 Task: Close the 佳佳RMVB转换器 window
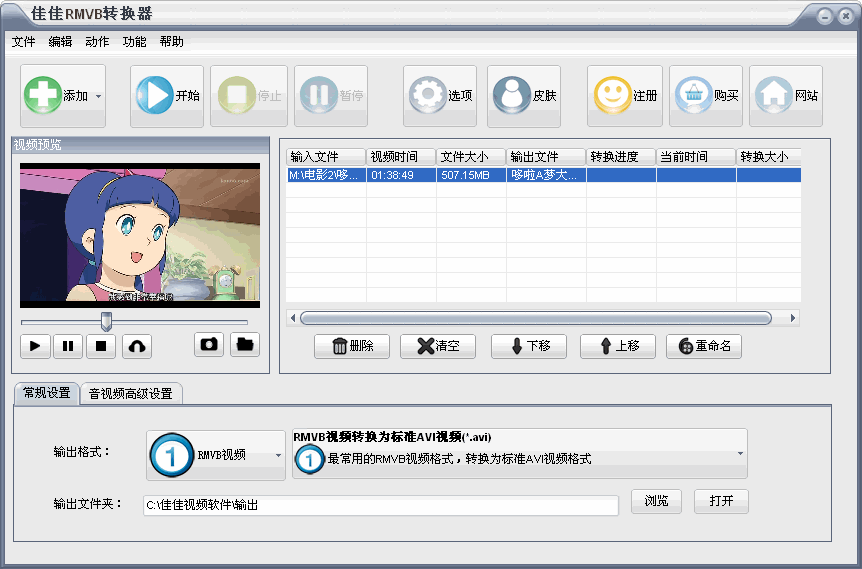846,16
